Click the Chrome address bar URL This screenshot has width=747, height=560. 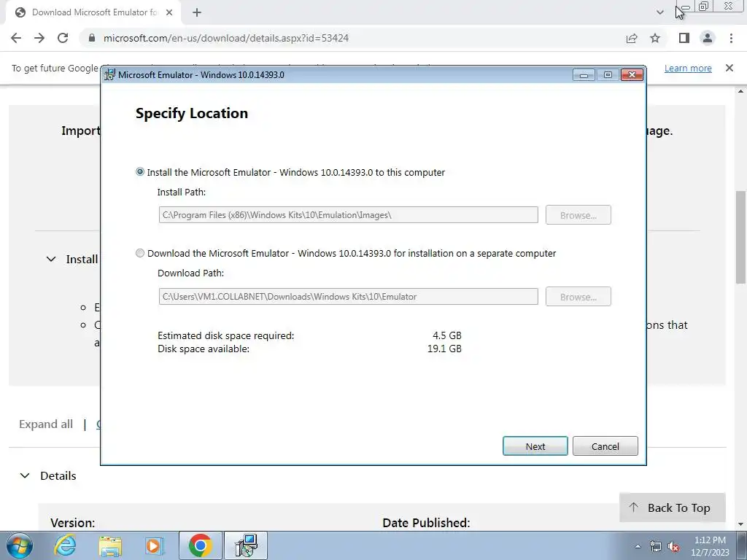[226, 38]
